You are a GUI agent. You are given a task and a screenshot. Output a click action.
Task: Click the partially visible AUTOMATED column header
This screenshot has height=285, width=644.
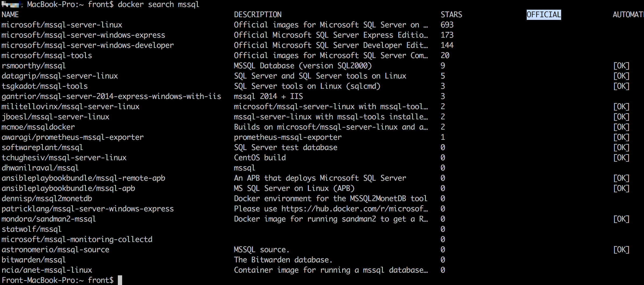[x=628, y=15]
